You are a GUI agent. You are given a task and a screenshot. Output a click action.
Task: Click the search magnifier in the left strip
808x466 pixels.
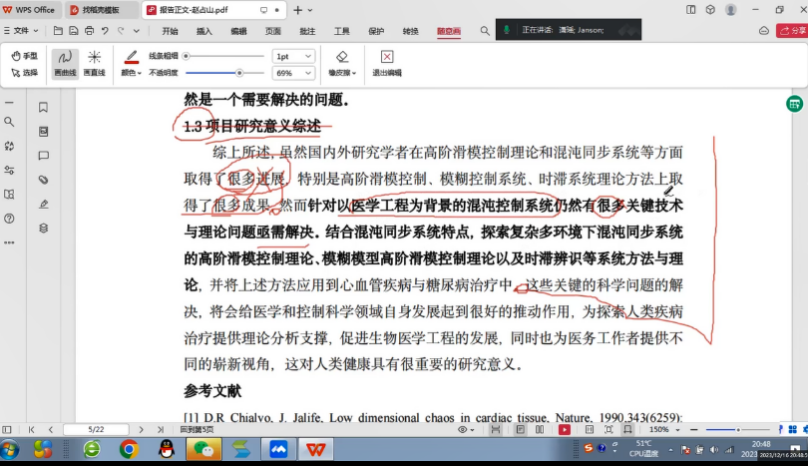tap(9, 122)
